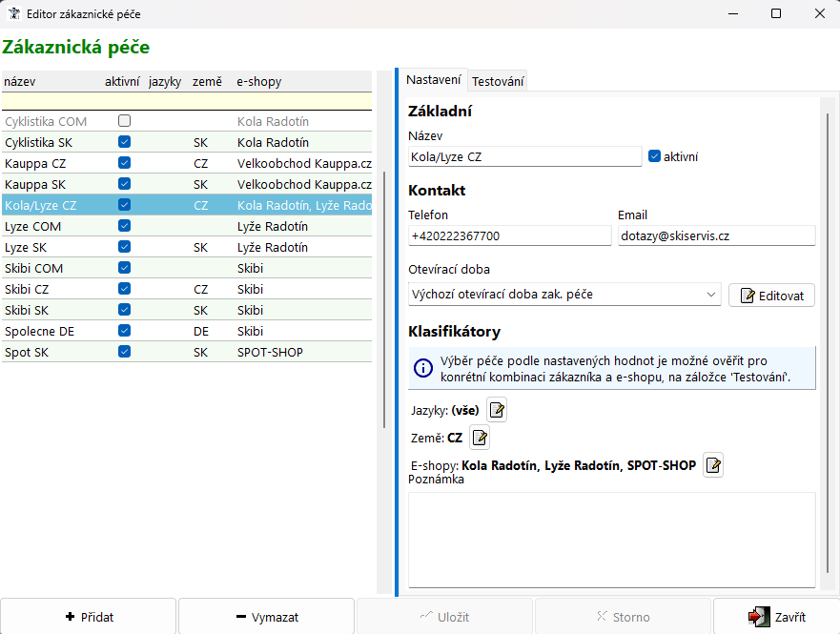Toggle aktivní checkbox for Cyklistika SK
This screenshot has width=840, height=634.
pos(124,142)
